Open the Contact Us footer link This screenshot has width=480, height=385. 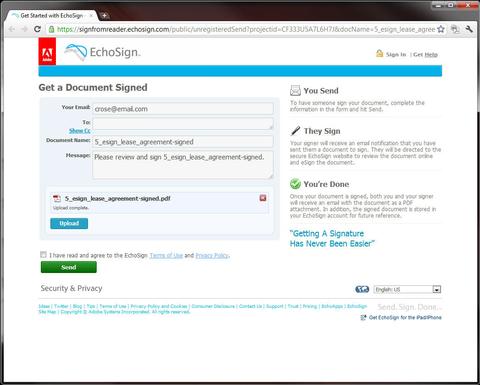coord(250,306)
